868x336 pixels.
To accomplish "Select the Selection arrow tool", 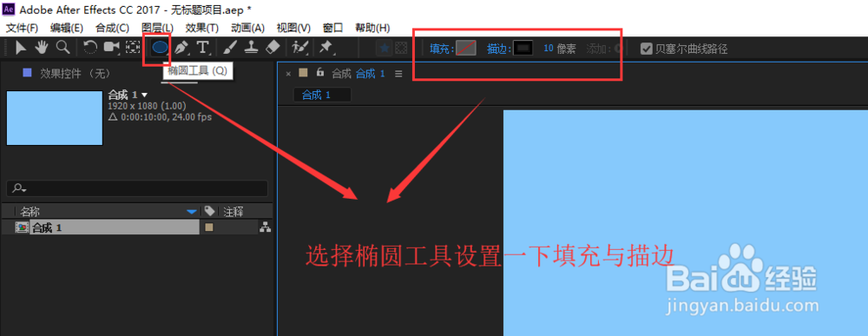I will point(21,48).
